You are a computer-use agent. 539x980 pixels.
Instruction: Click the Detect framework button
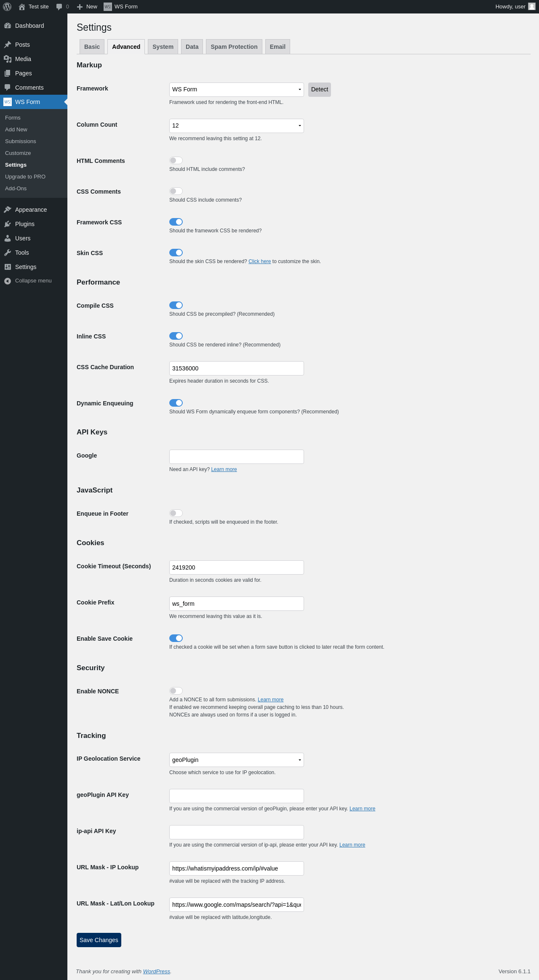[x=319, y=90]
